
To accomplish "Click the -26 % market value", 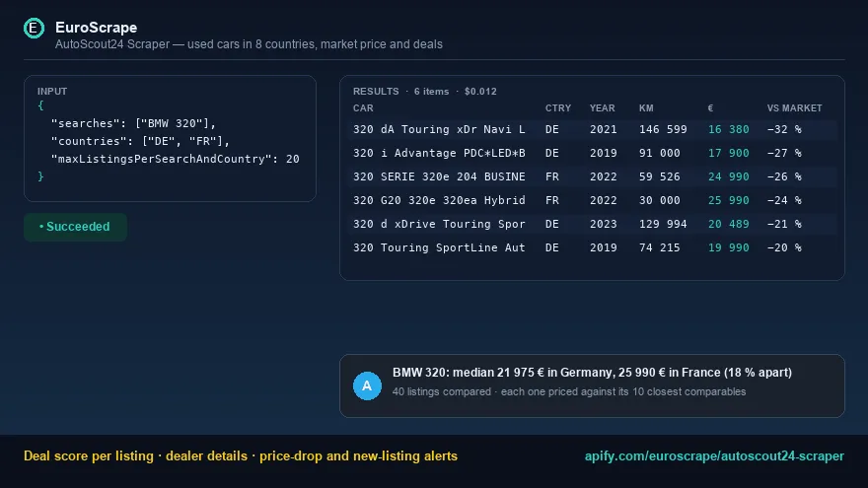I will tap(784, 177).
